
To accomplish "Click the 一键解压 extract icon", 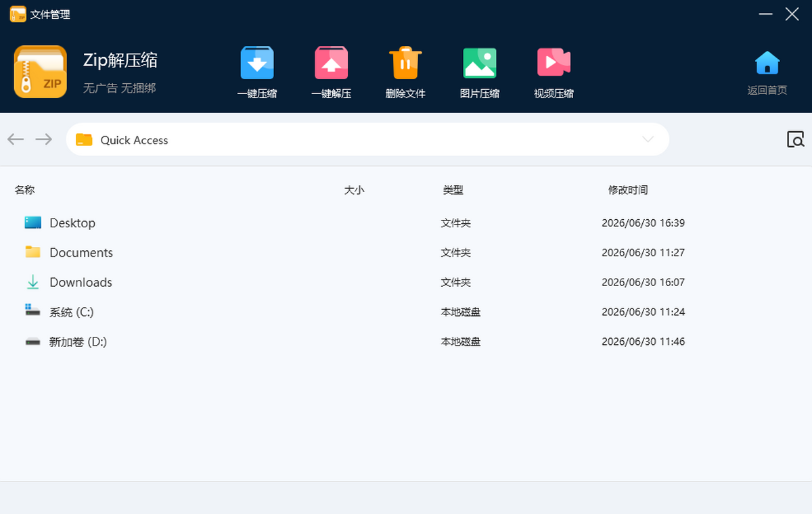I will [x=332, y=63].
